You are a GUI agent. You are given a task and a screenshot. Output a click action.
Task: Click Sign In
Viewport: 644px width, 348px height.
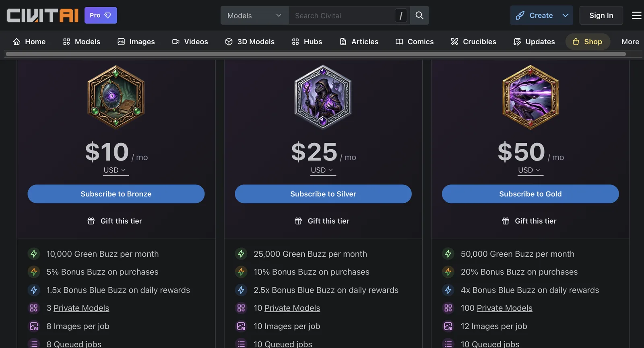coord(601,15)
